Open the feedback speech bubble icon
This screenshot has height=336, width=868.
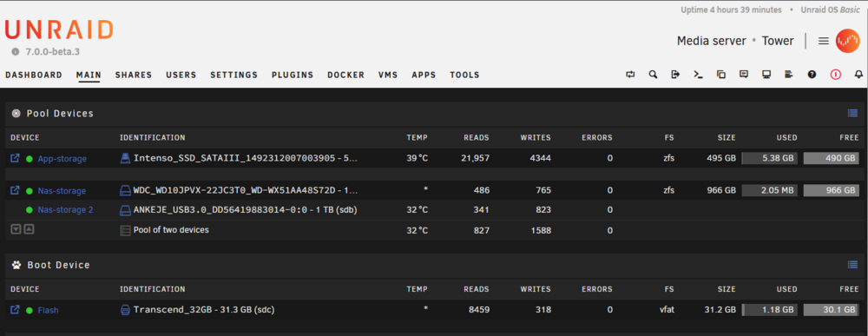[744, 75]
